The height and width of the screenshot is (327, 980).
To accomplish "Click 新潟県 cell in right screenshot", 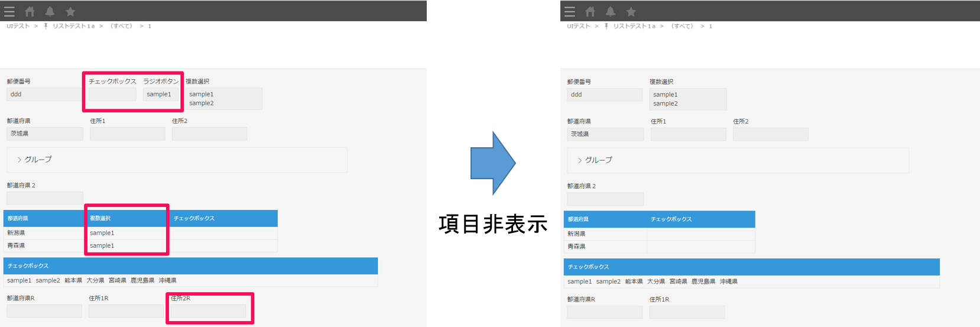I will pyautogui.click(x=605, y=234).
